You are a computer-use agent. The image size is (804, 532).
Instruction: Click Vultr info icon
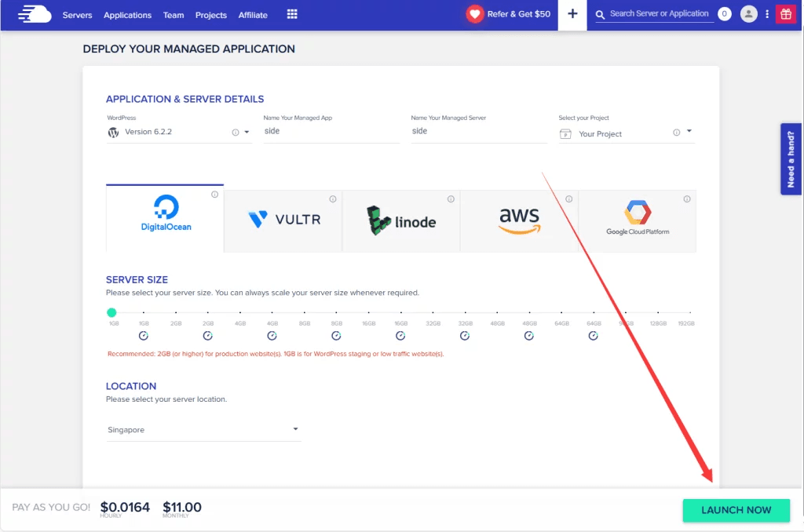click(x=333, y=199)
